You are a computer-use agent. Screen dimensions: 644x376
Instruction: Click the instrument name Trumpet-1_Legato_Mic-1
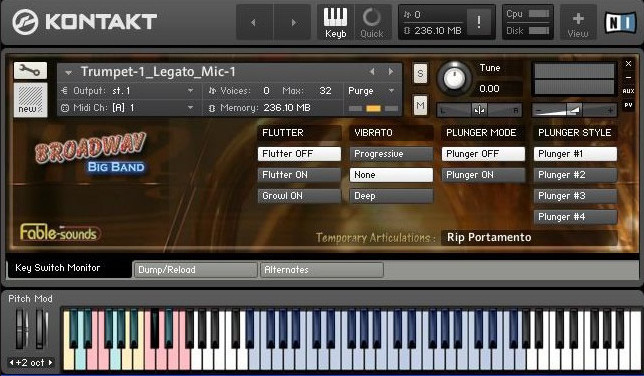158,72
